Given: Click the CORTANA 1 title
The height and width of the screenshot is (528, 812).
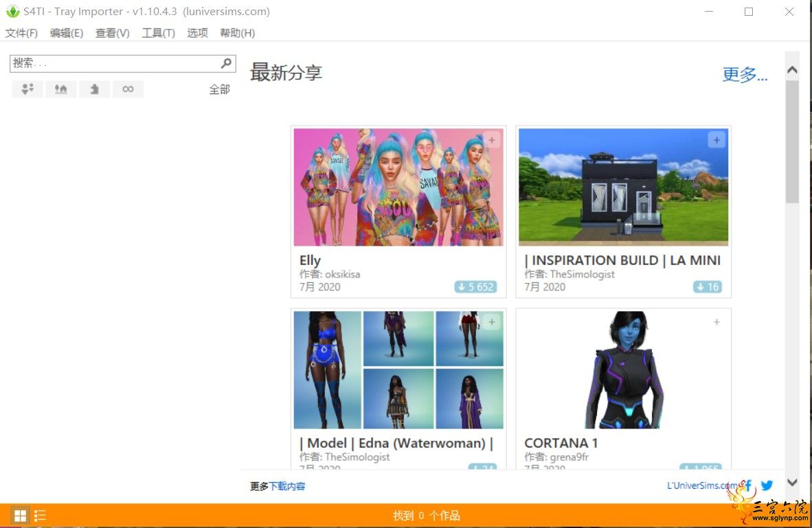Looking at the screenshot, I should (x=561, y=443).
